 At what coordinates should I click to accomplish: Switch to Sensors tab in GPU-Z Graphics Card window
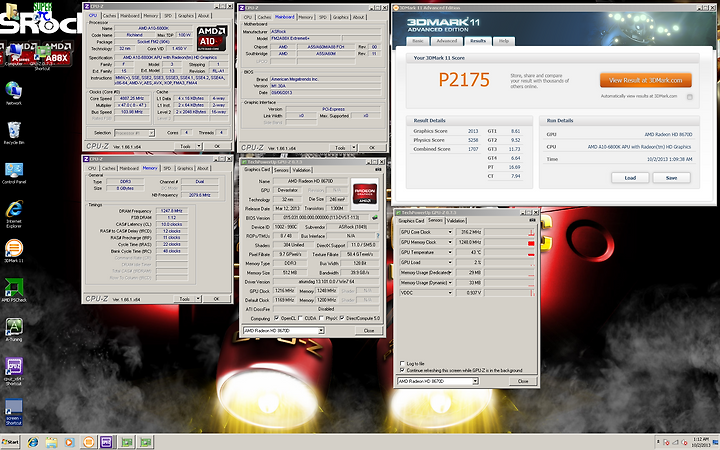click(x=281, y=169)
